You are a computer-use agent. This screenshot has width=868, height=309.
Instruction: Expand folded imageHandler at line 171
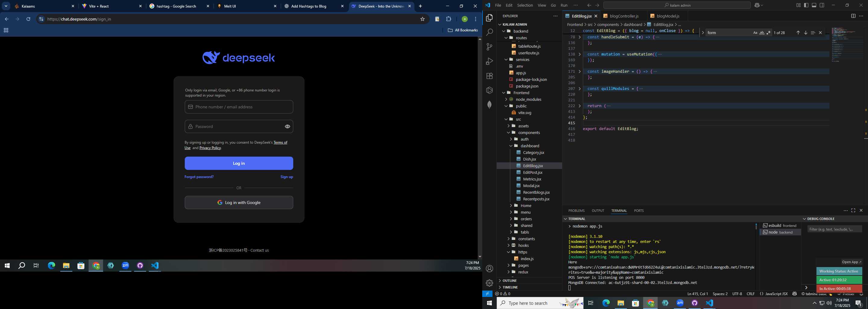coord(580,72)
